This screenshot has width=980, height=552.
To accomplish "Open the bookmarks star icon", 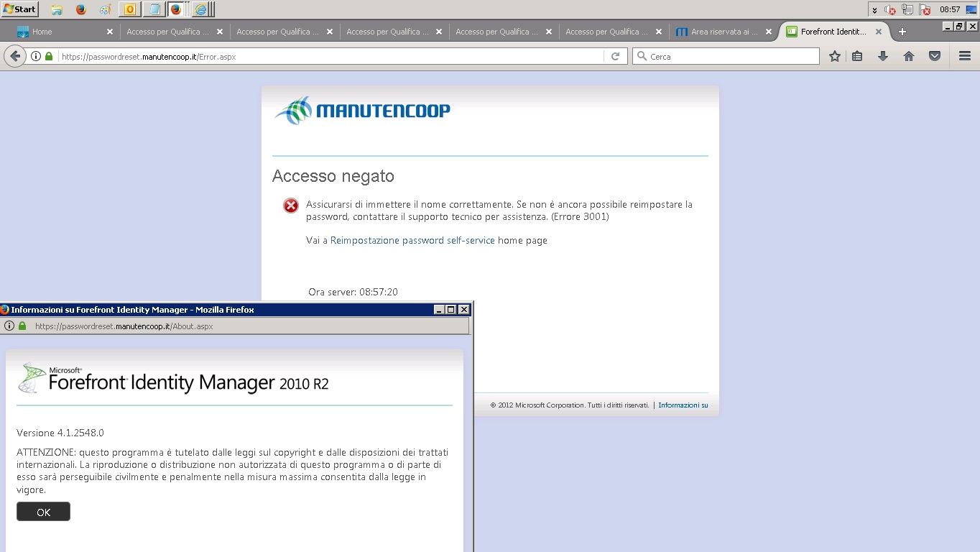I will tap(834, 55).
